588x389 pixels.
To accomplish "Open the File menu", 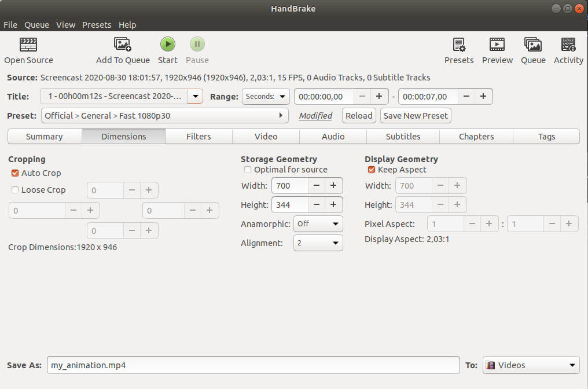I will (10, 25).
